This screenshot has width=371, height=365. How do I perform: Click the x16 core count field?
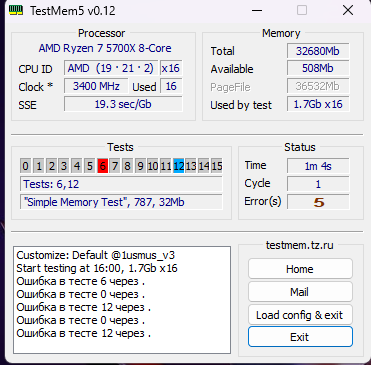(171, 68)
